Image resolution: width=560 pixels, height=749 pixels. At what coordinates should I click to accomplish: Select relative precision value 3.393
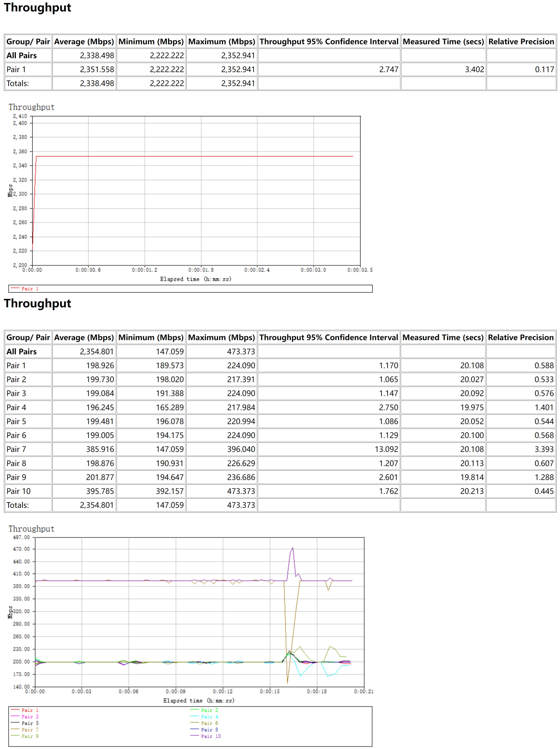pyautogui.click(x=544, y=449)
